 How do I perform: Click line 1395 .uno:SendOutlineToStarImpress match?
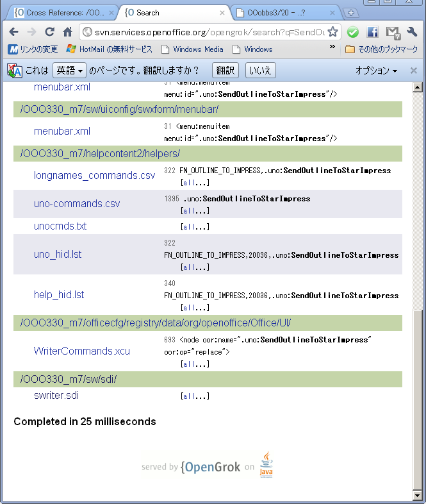(247, 199)
